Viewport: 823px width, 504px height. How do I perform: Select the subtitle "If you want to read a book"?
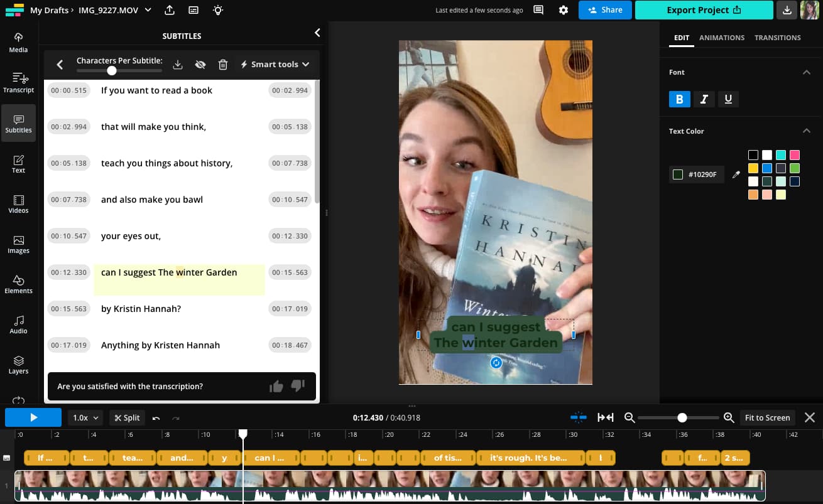point(156,90)
